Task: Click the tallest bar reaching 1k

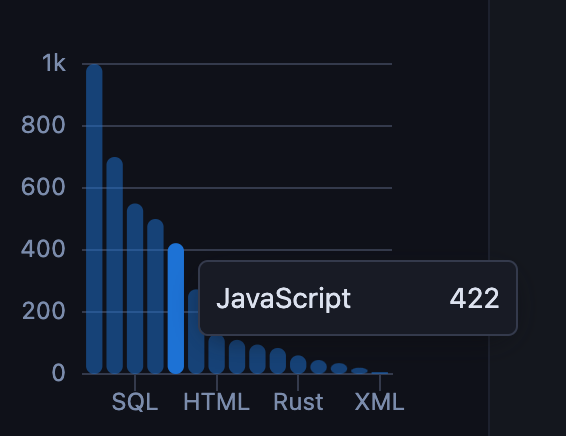Action: (94, 219)
